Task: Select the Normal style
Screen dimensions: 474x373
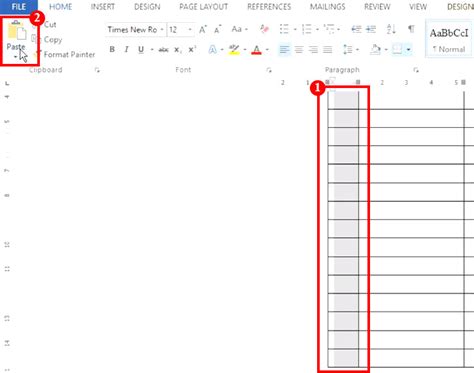Action: point(449,40)
